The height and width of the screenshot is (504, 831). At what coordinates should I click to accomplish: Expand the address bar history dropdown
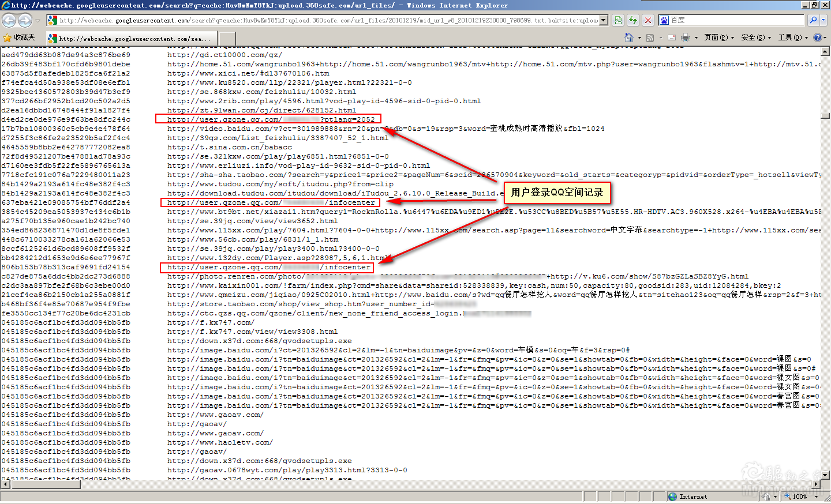point(604,20)
